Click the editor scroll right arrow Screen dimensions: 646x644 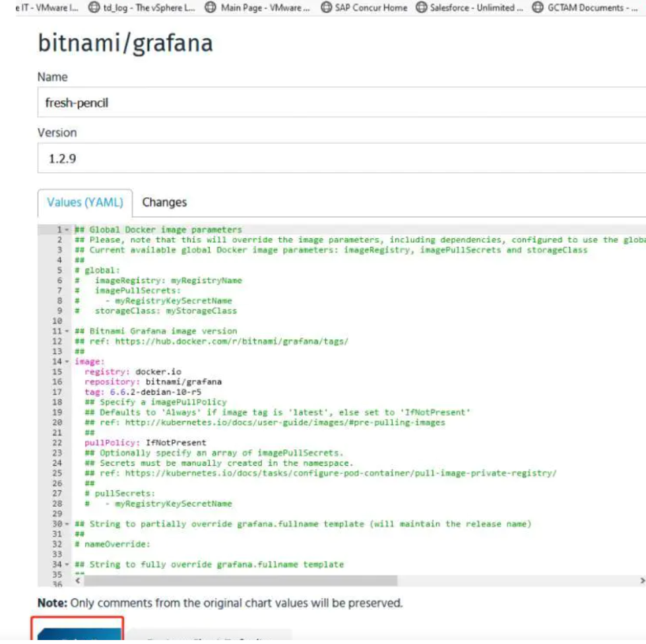click(x=642, y=581)
